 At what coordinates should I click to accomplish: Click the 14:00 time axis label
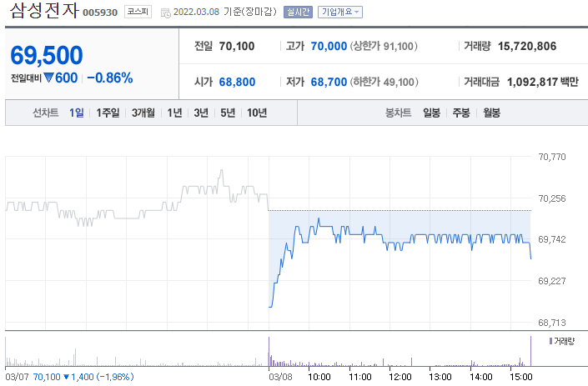480,377
